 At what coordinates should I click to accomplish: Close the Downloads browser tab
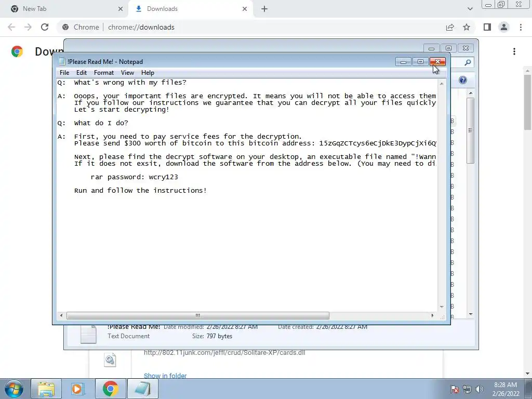coord(245,9)
